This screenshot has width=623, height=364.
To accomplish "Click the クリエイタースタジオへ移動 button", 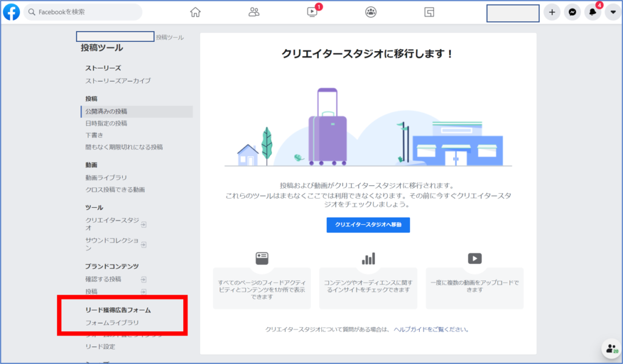I will point(368,225).
